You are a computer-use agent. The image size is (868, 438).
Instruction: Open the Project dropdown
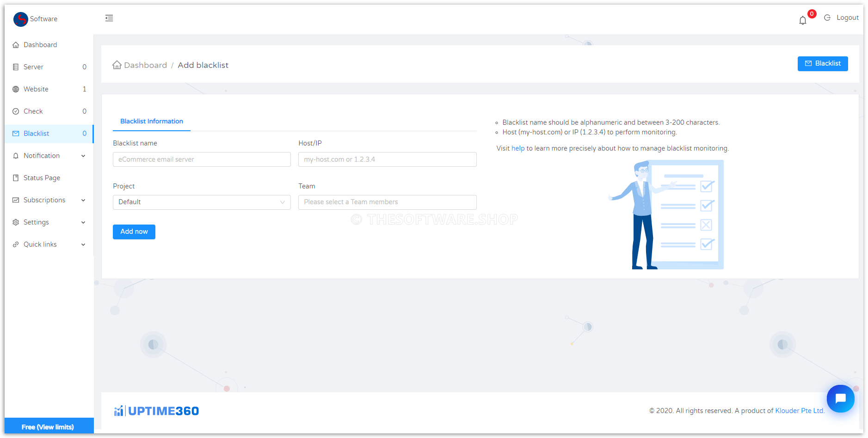pyautogui.click(x=202, y=202)
